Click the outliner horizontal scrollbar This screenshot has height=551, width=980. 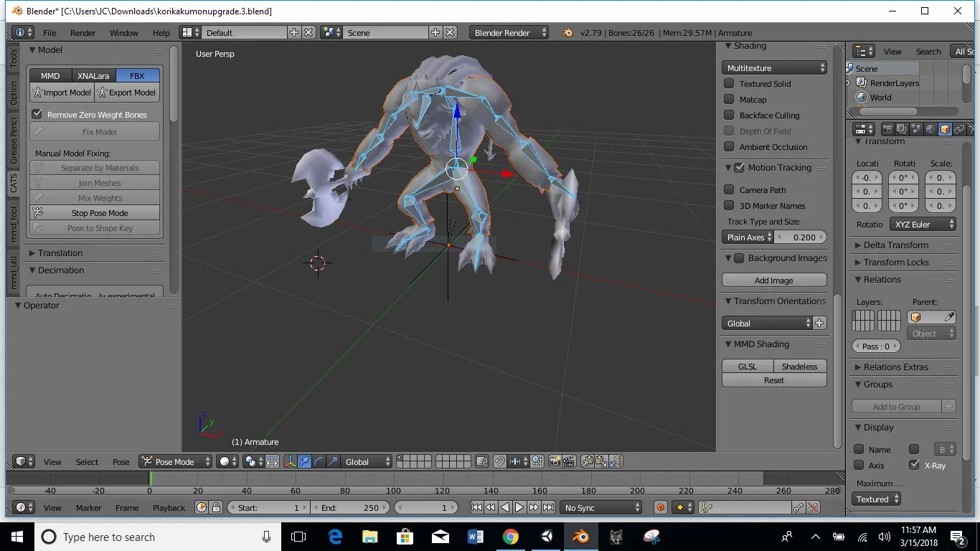click(888, 111)
